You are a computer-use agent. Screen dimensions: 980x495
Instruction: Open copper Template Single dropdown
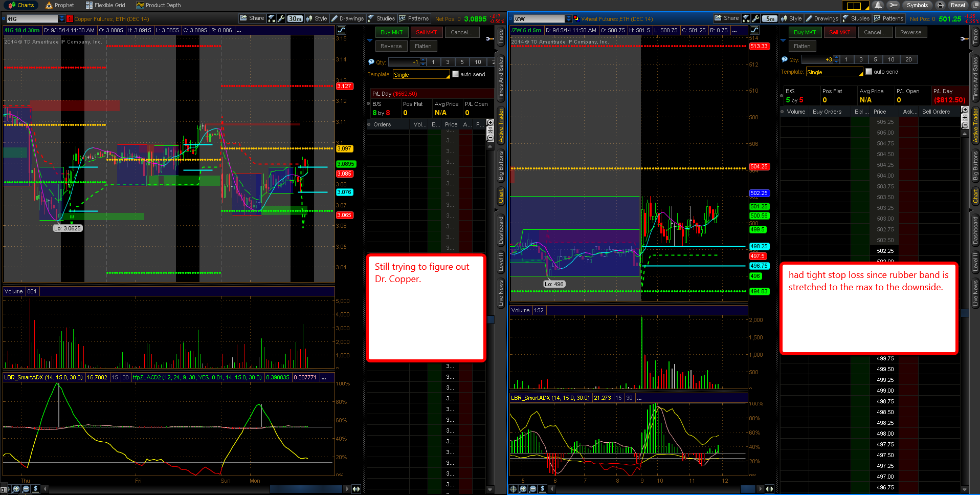pos(421,75)
